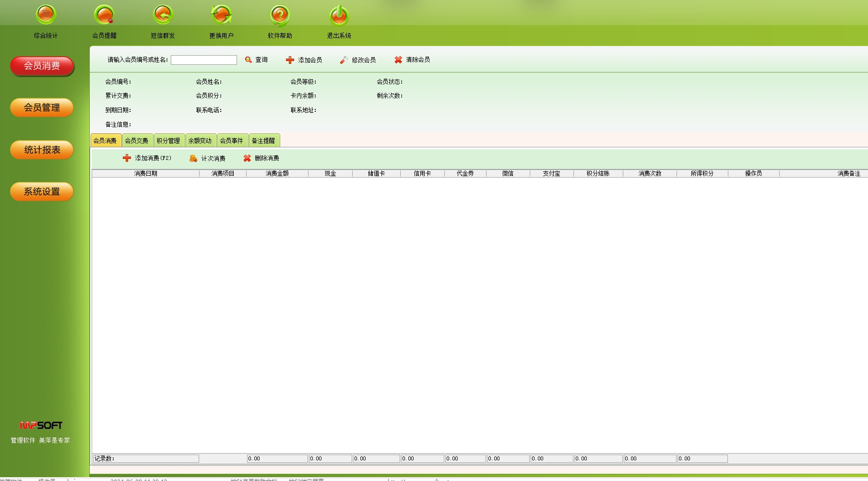
Task: Click the 更换用户 switch user icon
Action: (221, 15)
